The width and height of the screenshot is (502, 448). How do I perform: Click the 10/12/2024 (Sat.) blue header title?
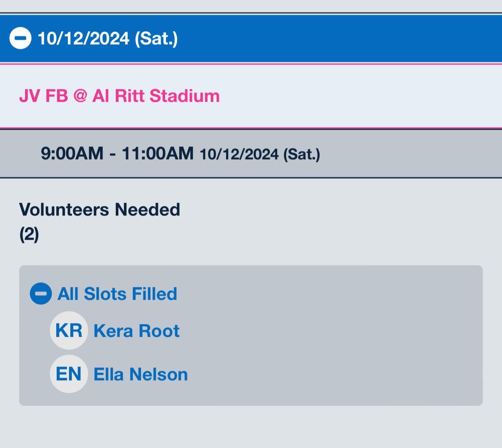tap(107, 38)
